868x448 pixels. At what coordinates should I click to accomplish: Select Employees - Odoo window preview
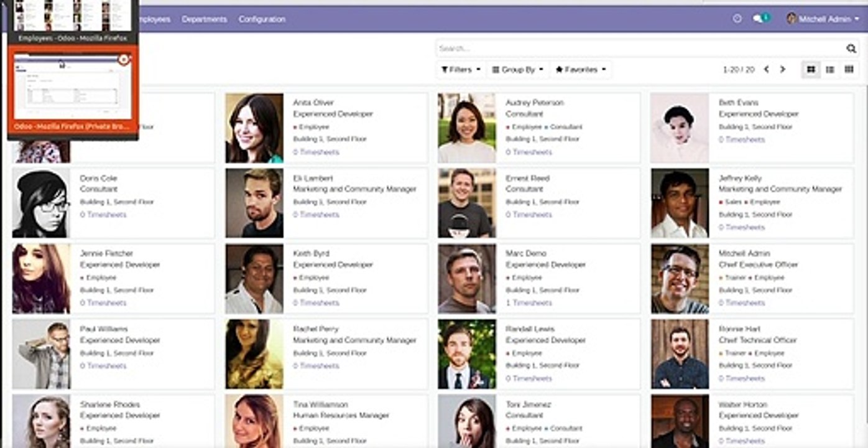pos(73,21)
